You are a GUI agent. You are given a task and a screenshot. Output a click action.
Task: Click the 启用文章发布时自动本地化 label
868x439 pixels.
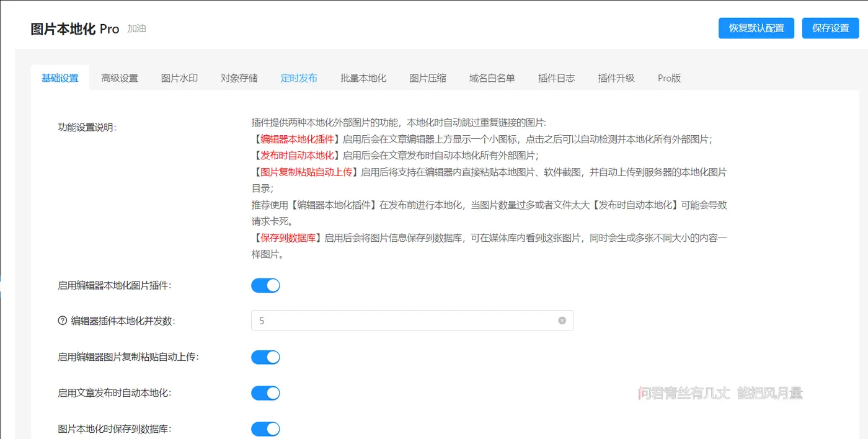[115, 393]
